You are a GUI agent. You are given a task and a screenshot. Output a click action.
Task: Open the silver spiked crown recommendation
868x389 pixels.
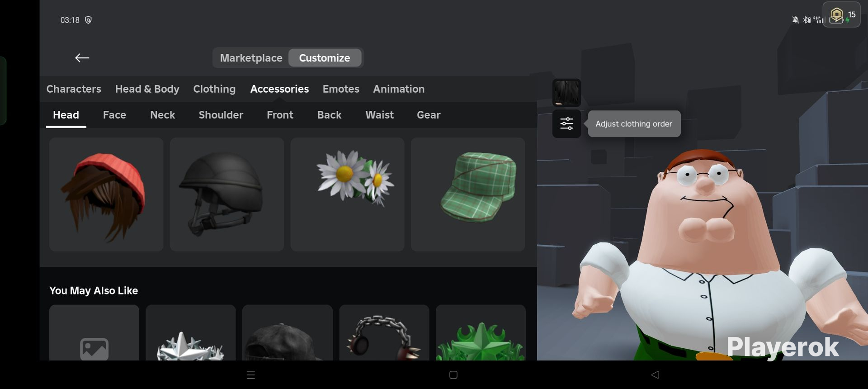pos(191,333)
